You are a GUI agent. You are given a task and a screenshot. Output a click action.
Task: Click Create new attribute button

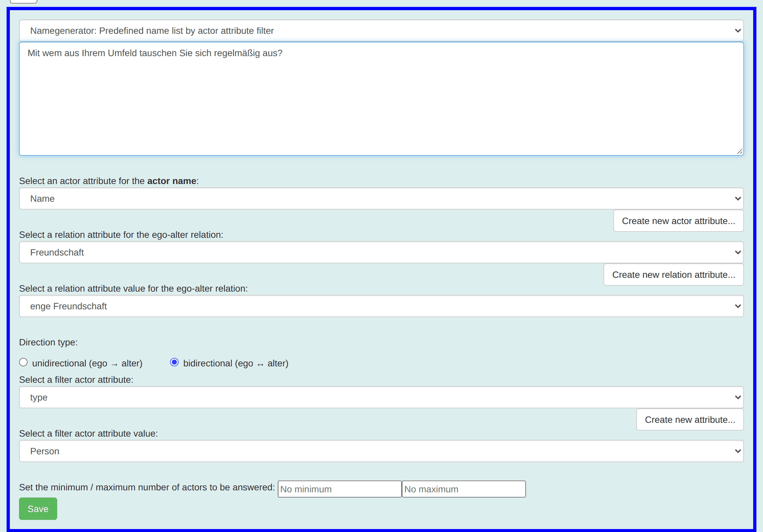pos(690,419)
